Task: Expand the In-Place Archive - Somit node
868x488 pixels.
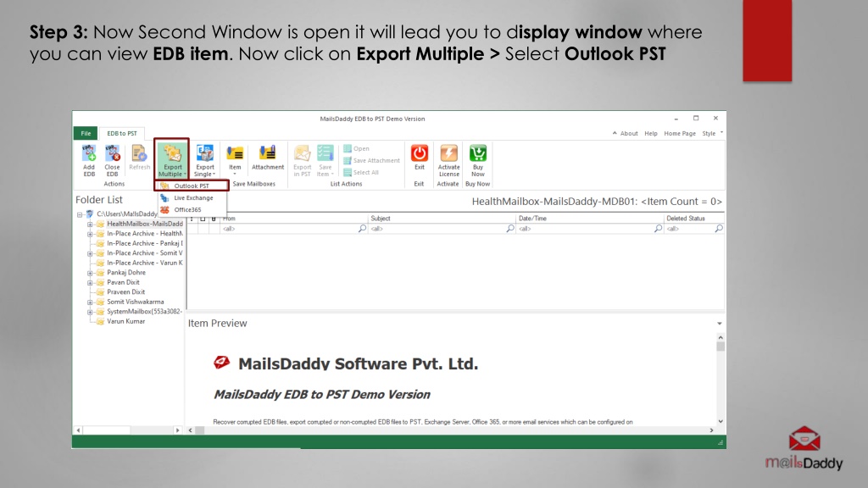Action: pos(90,253)
